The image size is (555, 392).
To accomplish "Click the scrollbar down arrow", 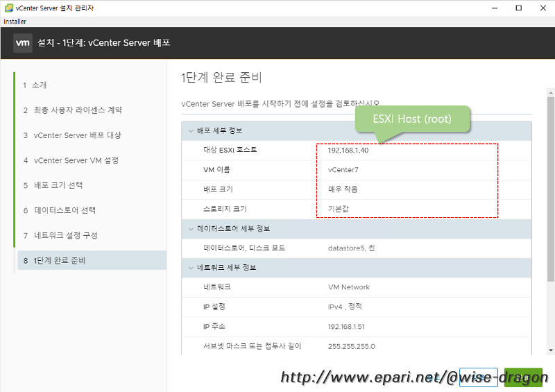I will (x=550, y=350).
